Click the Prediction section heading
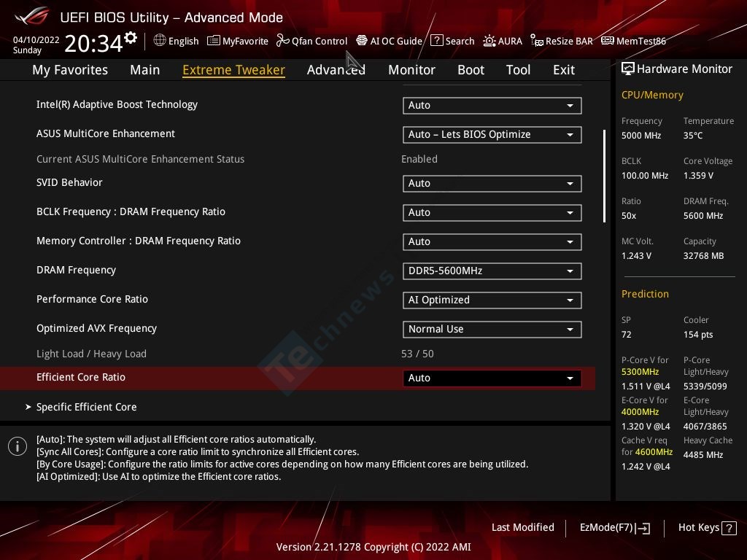The height and width of the screenshot is (560, 747). (645, 295)
